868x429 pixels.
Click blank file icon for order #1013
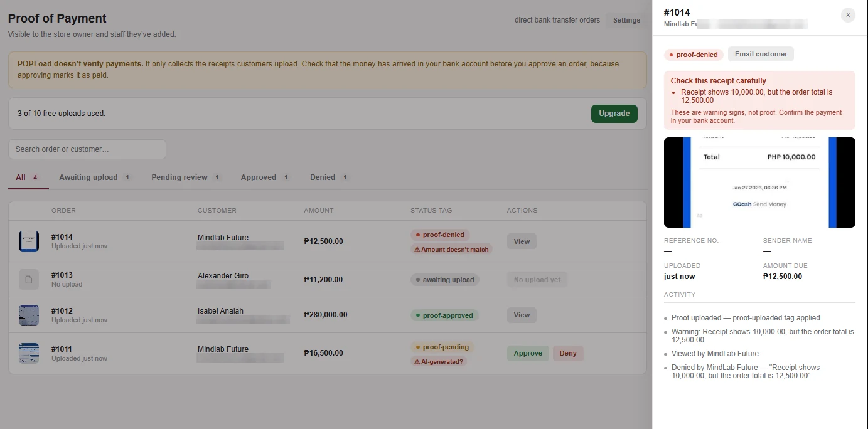pos(29,280)
